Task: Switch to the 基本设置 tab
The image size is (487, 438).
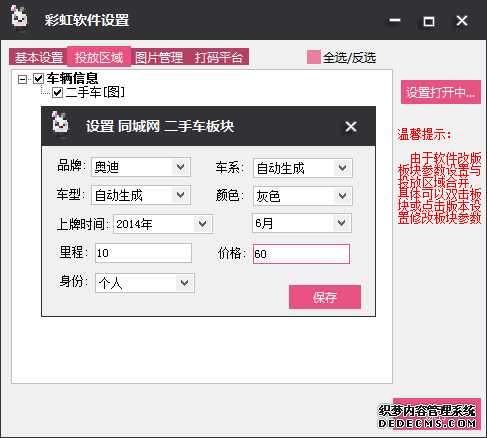Action: [39, 57]
